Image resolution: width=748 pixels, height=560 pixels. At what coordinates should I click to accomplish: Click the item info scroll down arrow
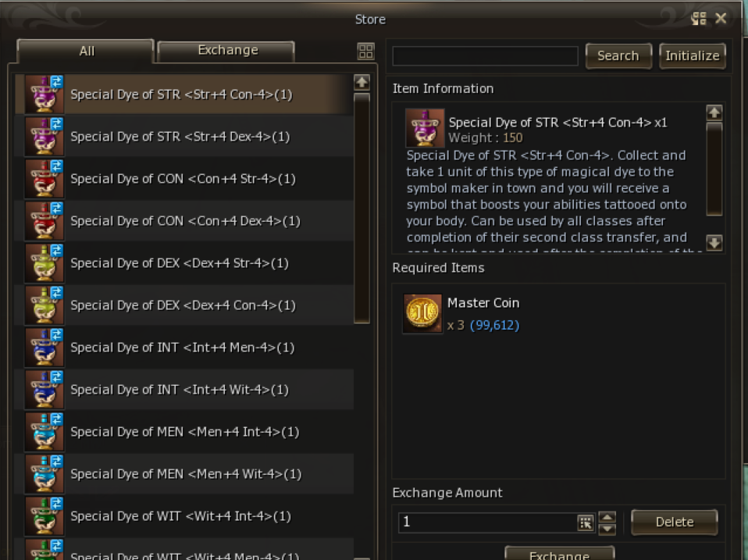pyautogui.click(x=714, y=243)
